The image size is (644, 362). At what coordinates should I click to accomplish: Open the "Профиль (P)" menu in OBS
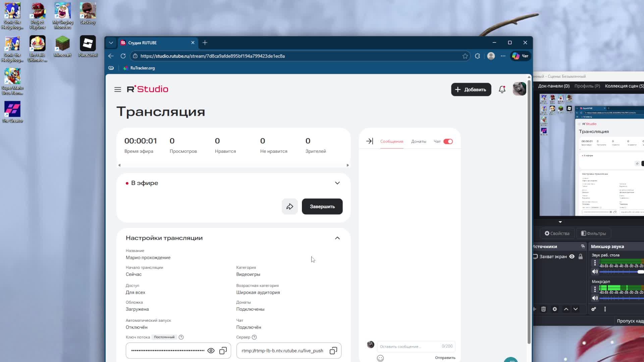pyautogui.click(x=587, y=86)
